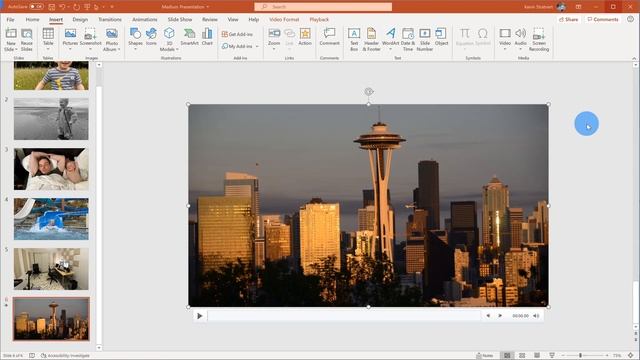The image size is (640, 360).
Task: Click the Get Add-ins button
Action: [237, 34]
